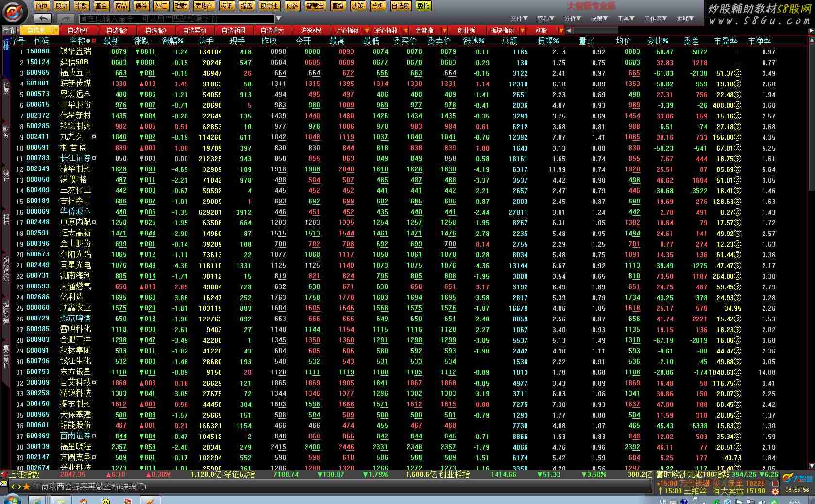Open the 决策 dropdown menu in menu bar
The image size is (815, 504).
[x=599, y=18]
